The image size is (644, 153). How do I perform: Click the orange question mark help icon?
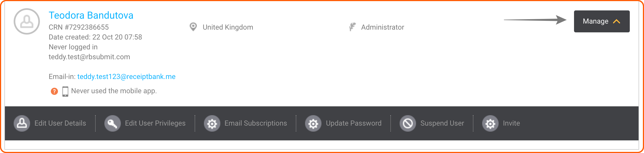pyautogui.click(x=54, y=91)
